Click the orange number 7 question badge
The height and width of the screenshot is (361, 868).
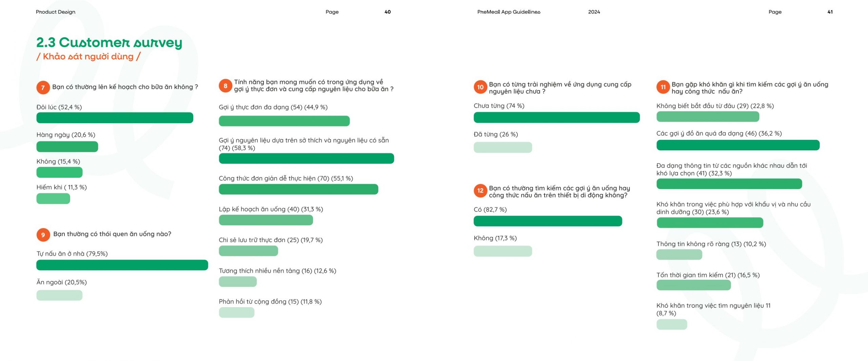pos(43,88)
